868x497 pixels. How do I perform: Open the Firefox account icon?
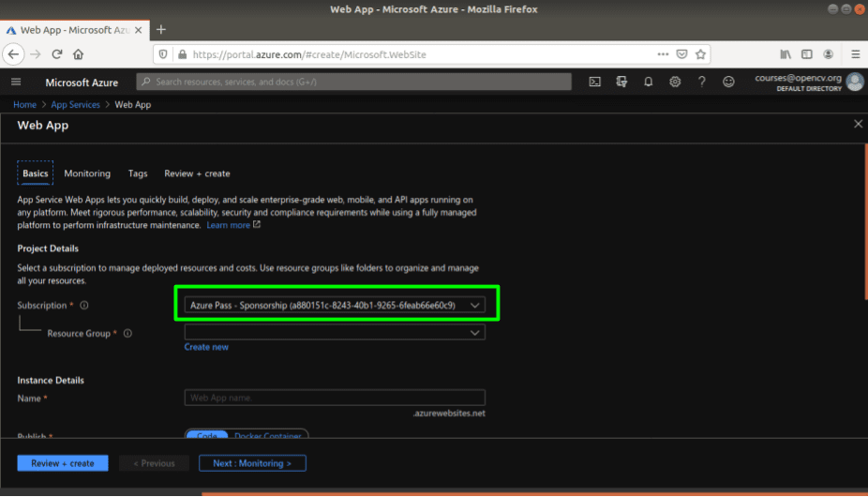[828, 54]
